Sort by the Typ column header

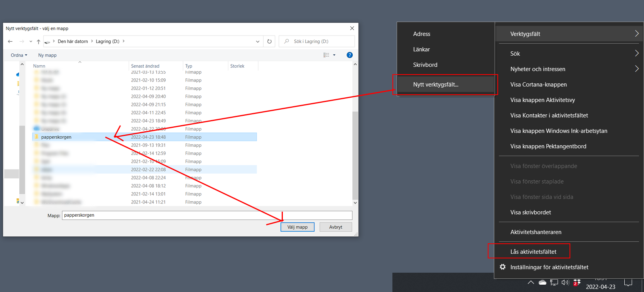point(206,66)
